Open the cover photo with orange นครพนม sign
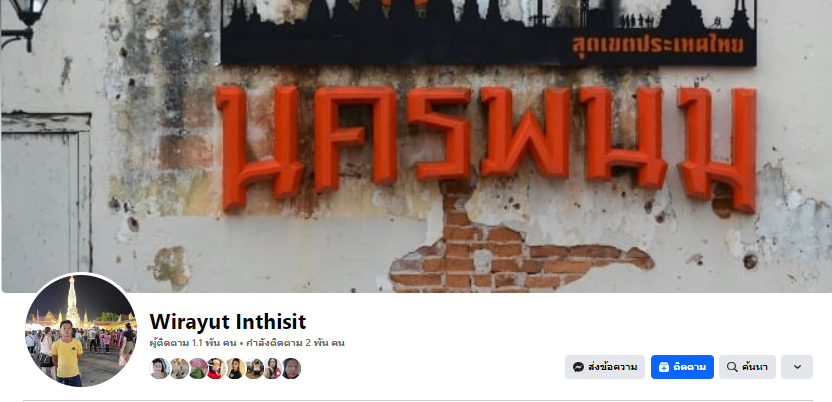The height and width of the screenshot is (402, 832). (416, 146)
